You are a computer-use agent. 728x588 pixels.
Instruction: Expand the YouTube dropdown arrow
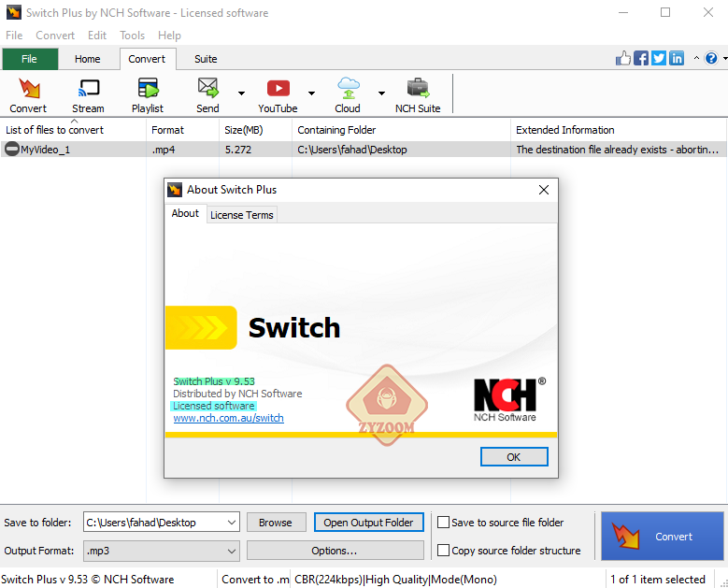pyautogui.click(x=311, y=93)
